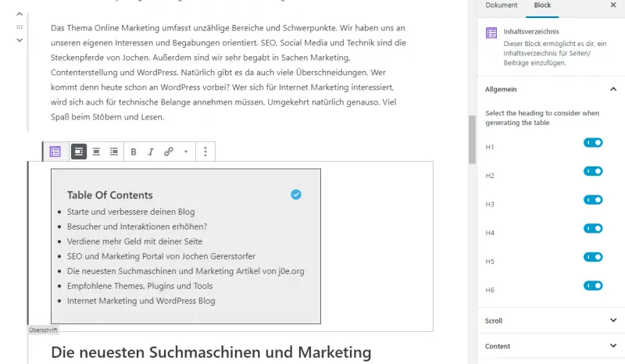The height and width of the screenshot is (364, 625).
Task: Toggle the H3 heading switch
Action: (x=593, y=200)
